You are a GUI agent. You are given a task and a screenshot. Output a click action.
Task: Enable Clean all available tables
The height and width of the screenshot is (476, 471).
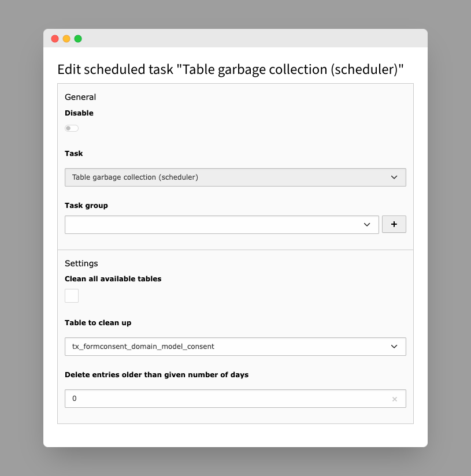pyautogui.click(x=72, y=295)
